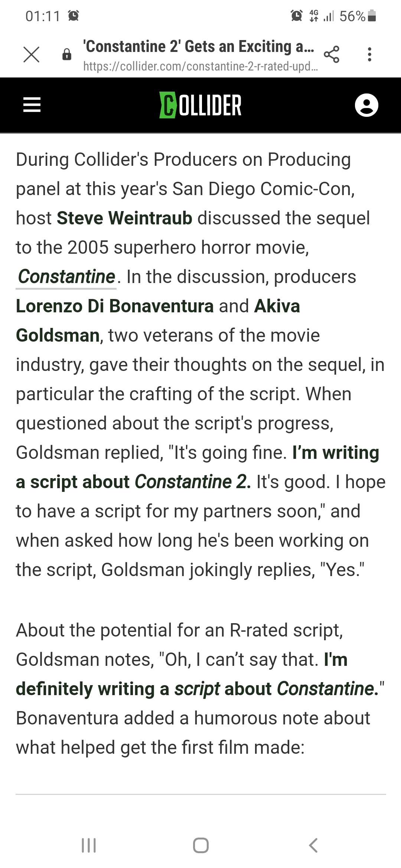Viewport: 401px width, 868px height.
Task: Tap the 4G signal strength indicator
Action: (322, 16)
